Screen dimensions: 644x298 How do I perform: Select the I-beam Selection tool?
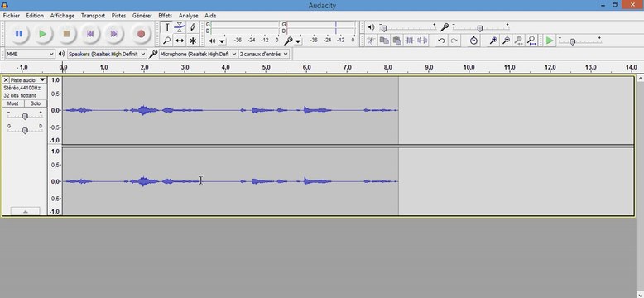tap(166, 27)
